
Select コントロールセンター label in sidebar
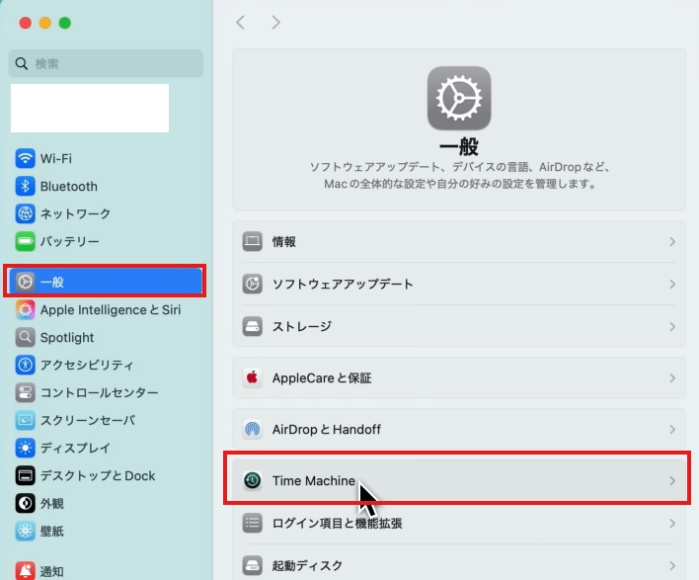click(x=99, y=393)
